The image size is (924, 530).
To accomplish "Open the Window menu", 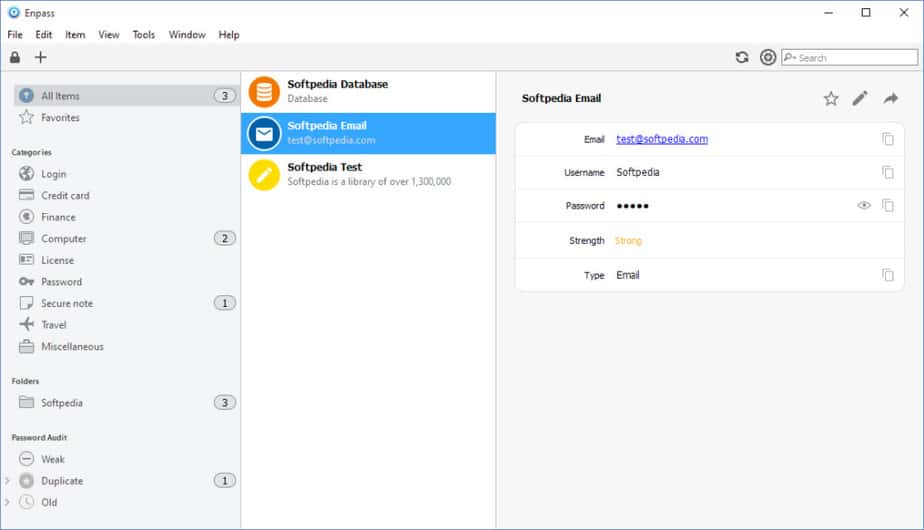I will [187, 35].
